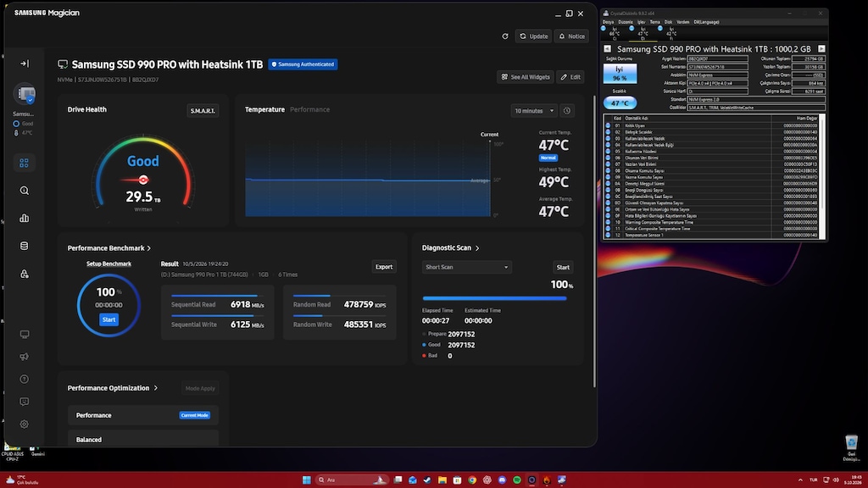
Task: Expand the Performance Benchmark section
Action: click(109, 248)
